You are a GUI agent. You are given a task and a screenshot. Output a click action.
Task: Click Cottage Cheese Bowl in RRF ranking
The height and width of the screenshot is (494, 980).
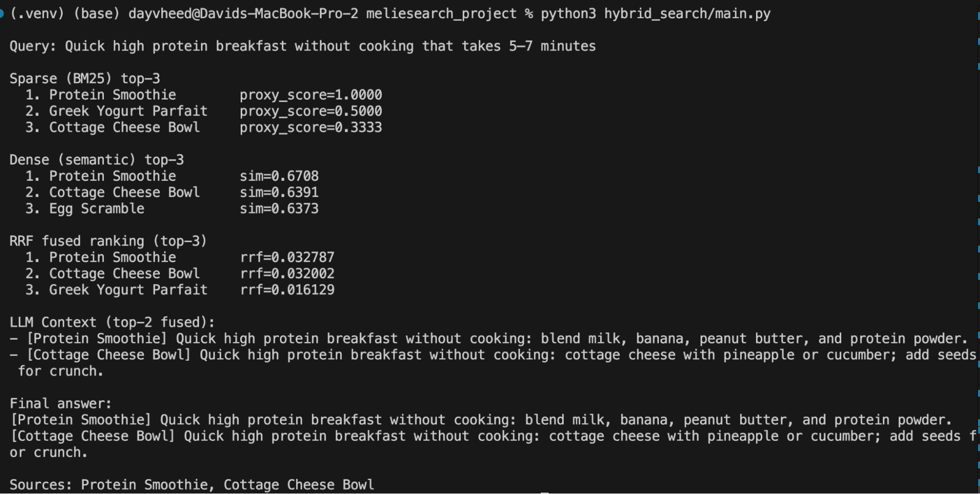[124, 273]
